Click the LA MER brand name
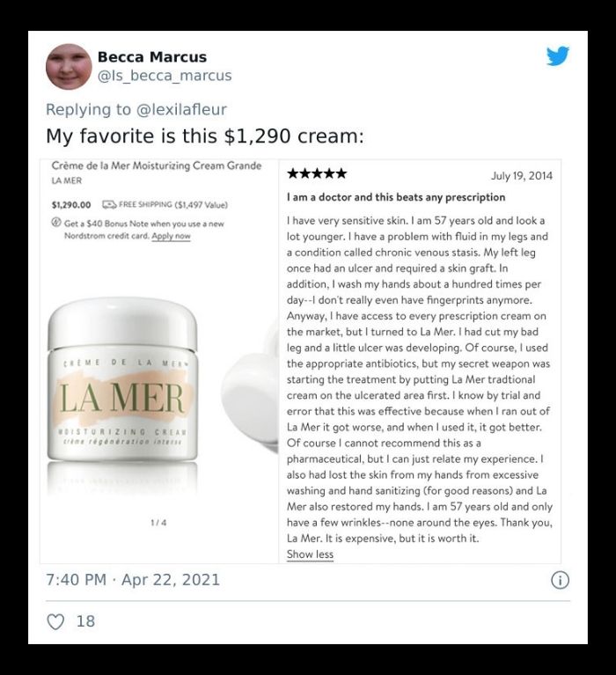 [x=66, y=180]
